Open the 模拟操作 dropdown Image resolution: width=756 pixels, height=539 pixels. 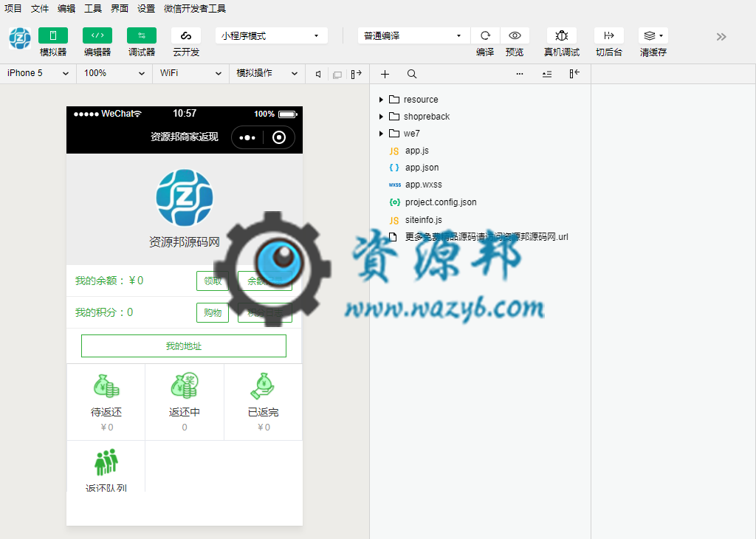tap(267, 73)
